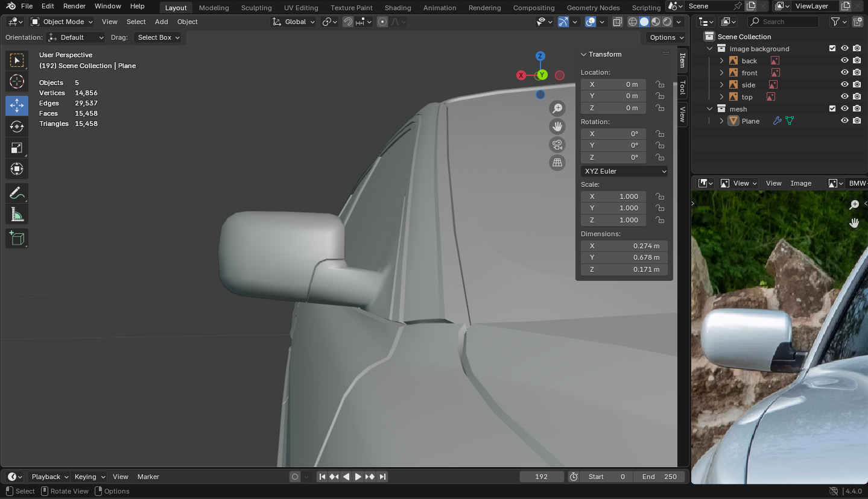Toggle camera view in the 3D viewport
The height and width of the screenshot is (499, 868).
(x=557, y=145)
